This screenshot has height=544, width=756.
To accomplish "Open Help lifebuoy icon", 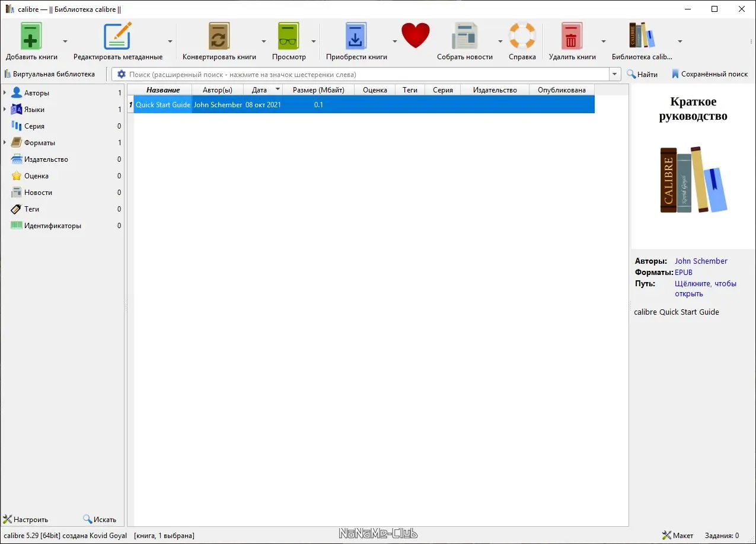I will (x=522, y=36).
